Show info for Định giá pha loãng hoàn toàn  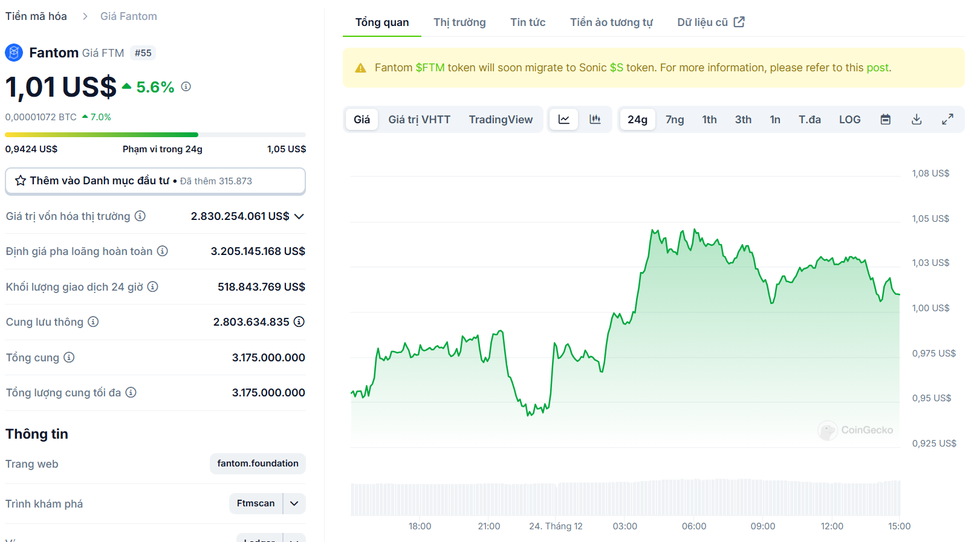(163, 251)
